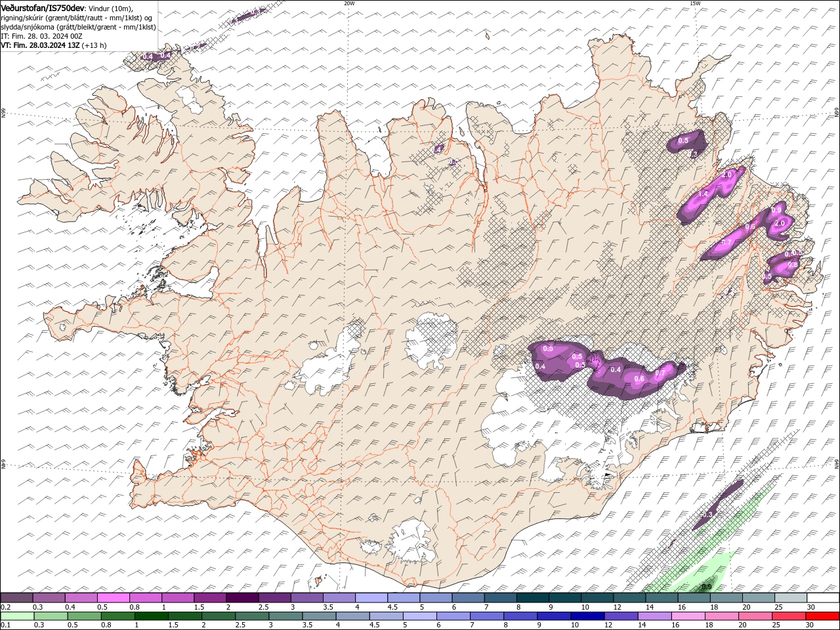Click the '30' label in the top legend row
Viewport: 840px width, 630px height.
(811, 607)
